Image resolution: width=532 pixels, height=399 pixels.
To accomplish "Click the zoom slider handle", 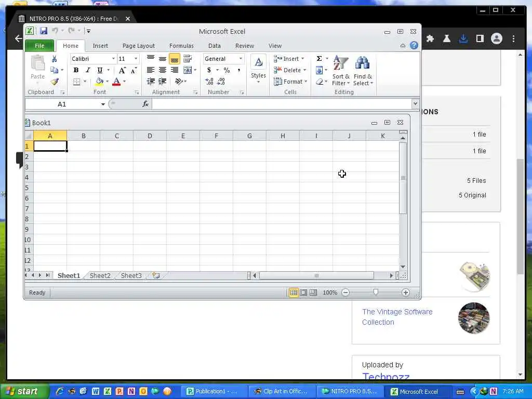I will (x=376, y=292).
